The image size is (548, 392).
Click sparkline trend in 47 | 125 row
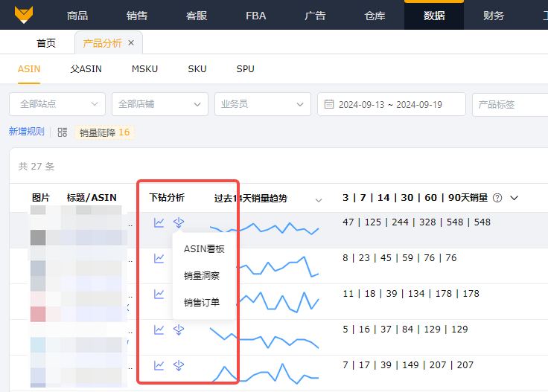[x=264, y=228]
